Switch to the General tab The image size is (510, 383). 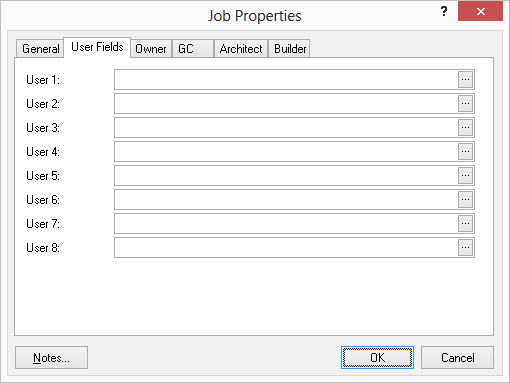pos(40,49)
